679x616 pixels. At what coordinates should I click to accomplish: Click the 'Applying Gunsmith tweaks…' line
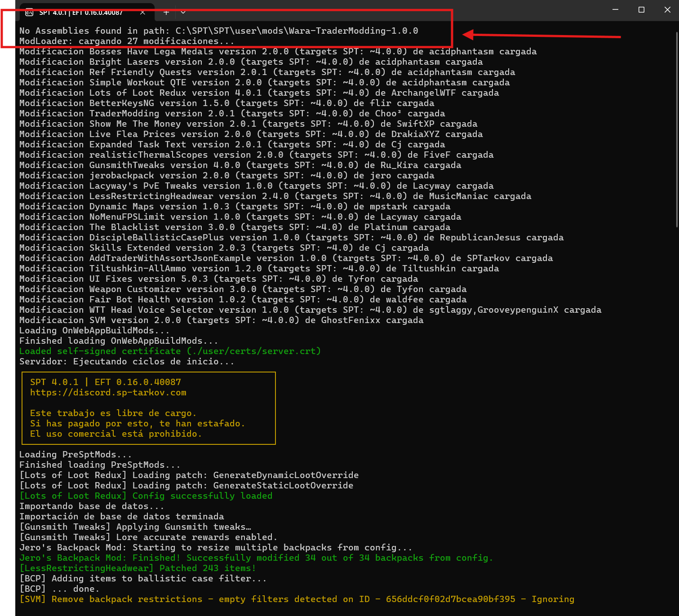click(x=135, y=527)
